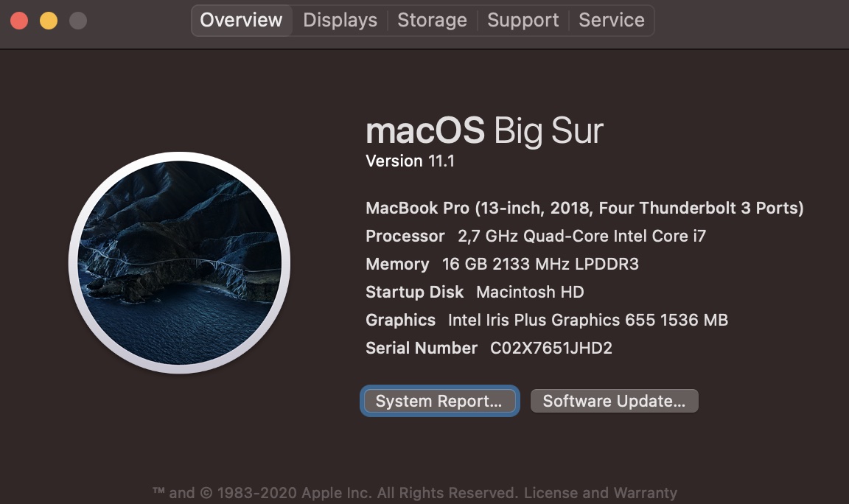Click the System Report button

[439, 402]
